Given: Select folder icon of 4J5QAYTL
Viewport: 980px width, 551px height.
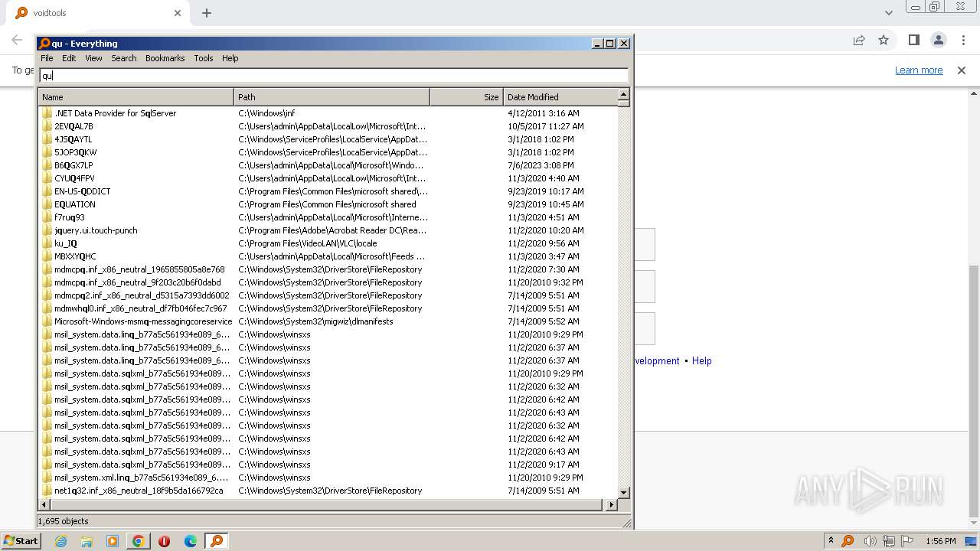Looking at the screenshot, I should (47, 139).
